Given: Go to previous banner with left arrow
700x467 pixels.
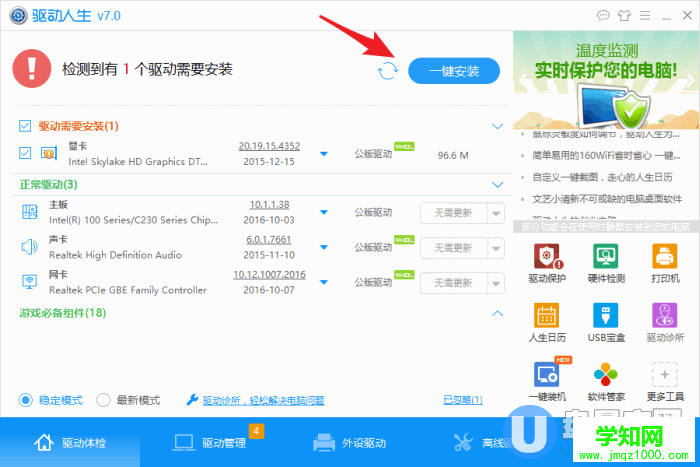Looking at the screenshot, I should [x=523, y=80].
